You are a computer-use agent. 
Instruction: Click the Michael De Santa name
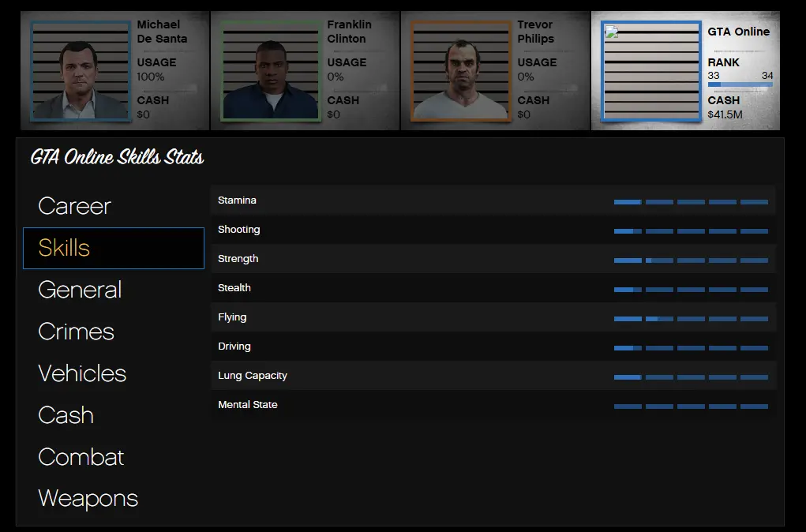click(x=162, y=32)
